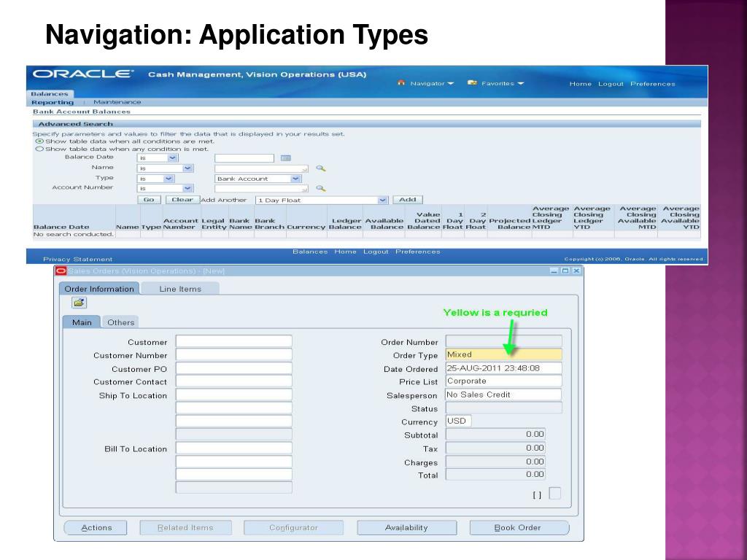Click the Price List field 'Corporate'
The height and width of the screenshot is (560, 747).
503,381
